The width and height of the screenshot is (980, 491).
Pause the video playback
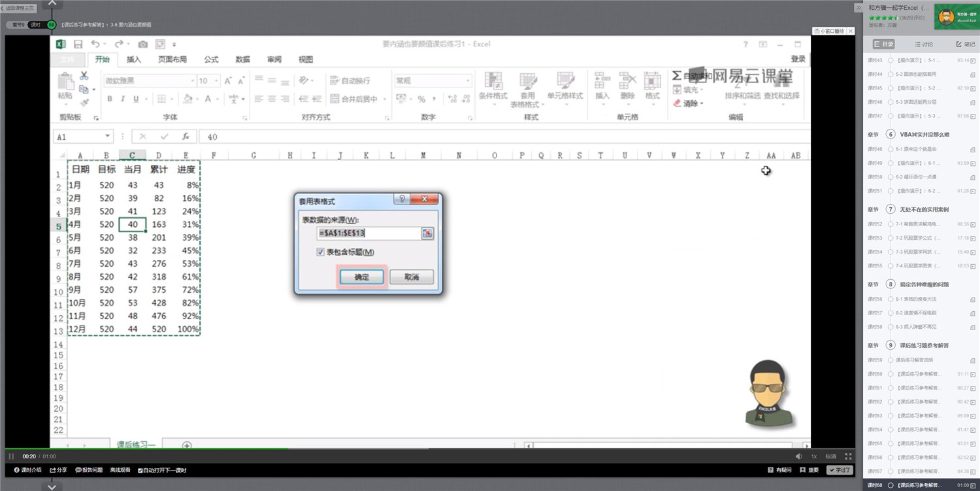pyautogui.click(x=11, y=456)
